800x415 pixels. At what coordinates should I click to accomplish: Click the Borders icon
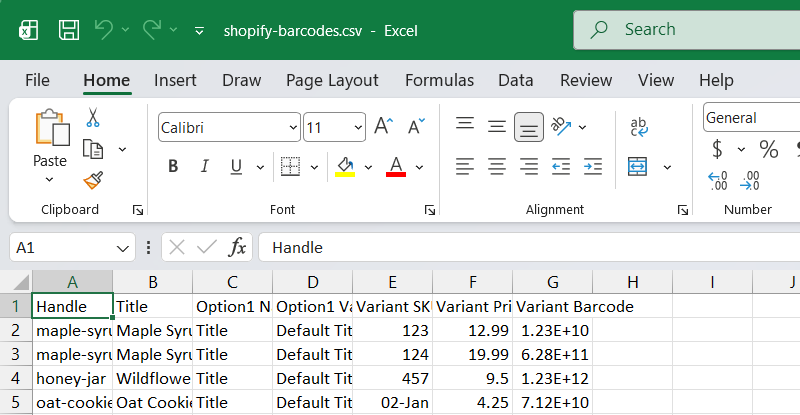point(290,166)
